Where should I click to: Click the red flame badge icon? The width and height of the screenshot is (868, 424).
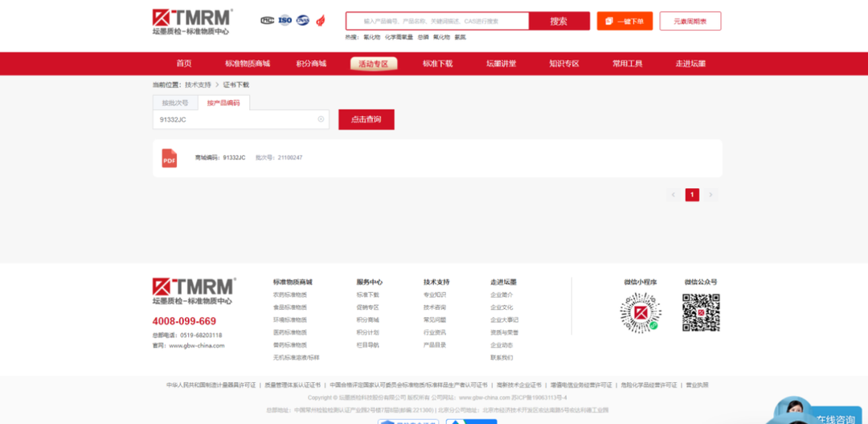[320, 20]
